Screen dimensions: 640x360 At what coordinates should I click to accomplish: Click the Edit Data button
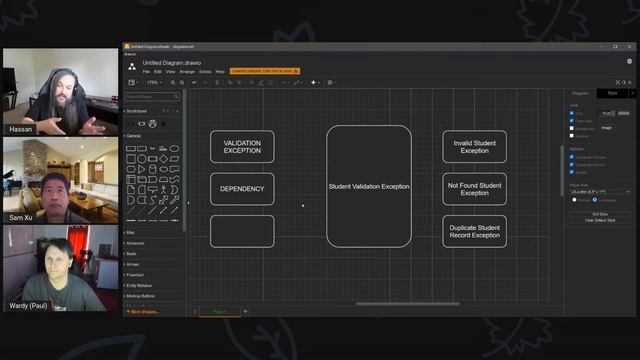600,214
